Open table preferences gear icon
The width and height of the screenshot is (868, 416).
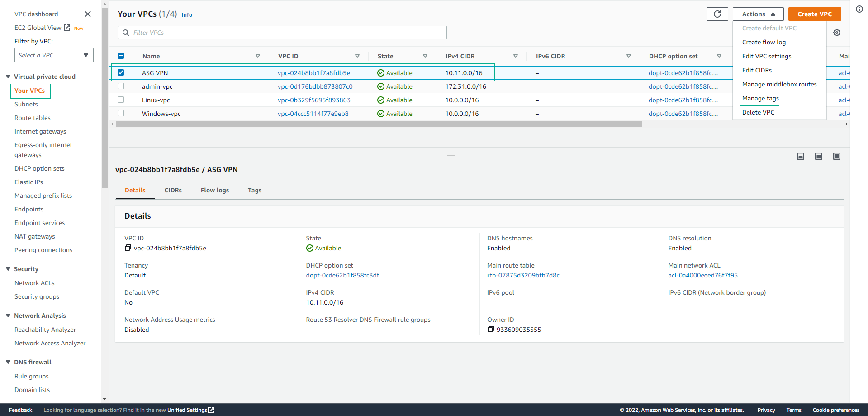[x=837, y=33]
